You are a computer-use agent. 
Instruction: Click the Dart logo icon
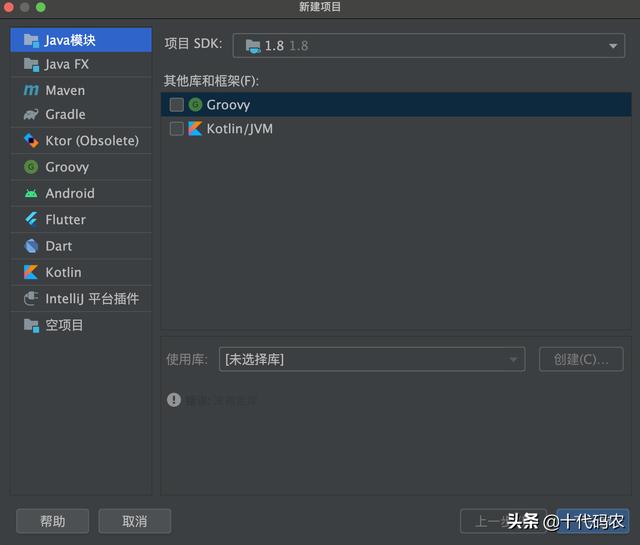[x=31, y=246]
